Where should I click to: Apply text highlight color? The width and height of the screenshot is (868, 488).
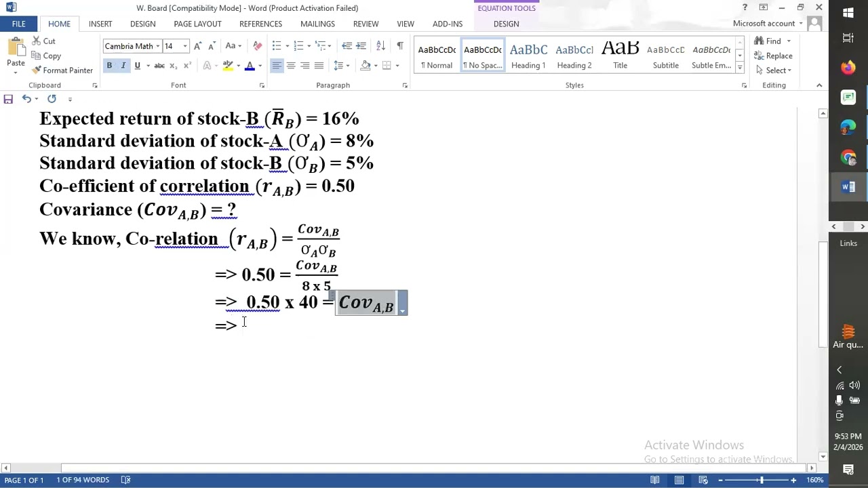coord(228,66)
